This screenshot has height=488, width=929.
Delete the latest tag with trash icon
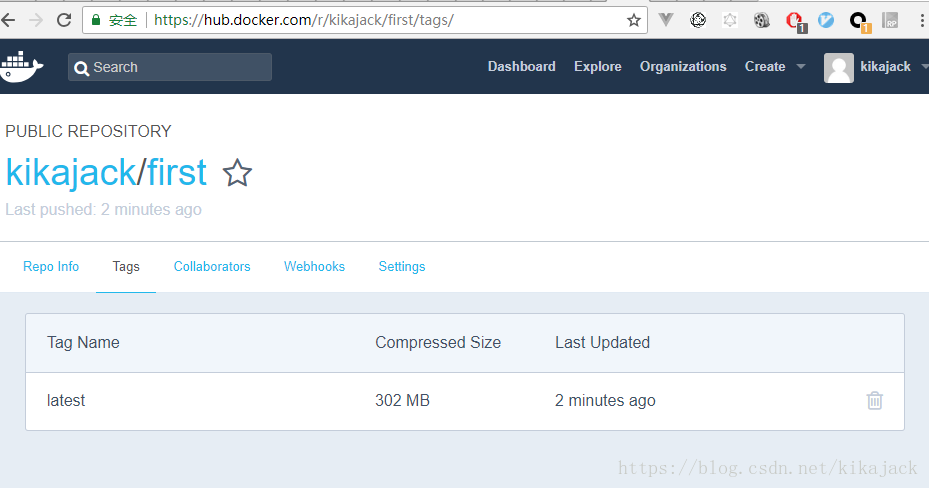[x=874, y=401]
